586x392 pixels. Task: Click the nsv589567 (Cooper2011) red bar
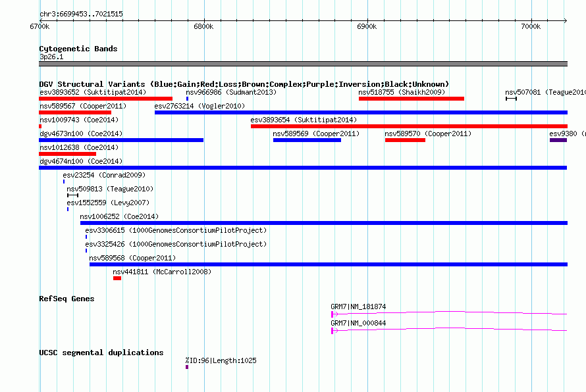tap(75, 112)
